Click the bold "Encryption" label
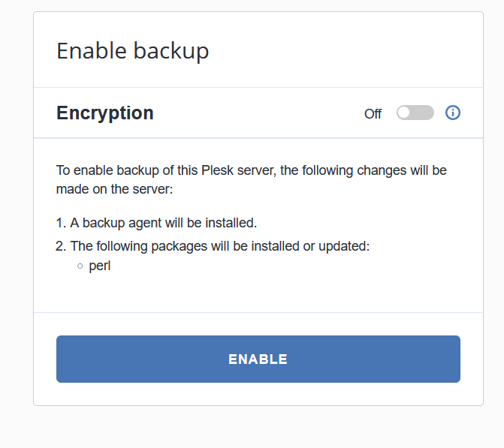 [x=105, y=113]
